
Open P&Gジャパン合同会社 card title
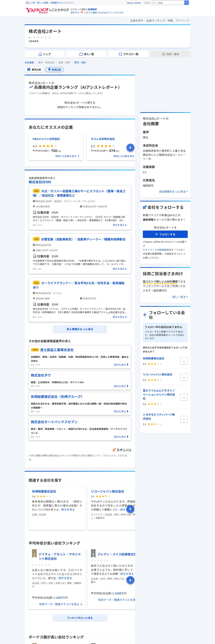[46, 139]
